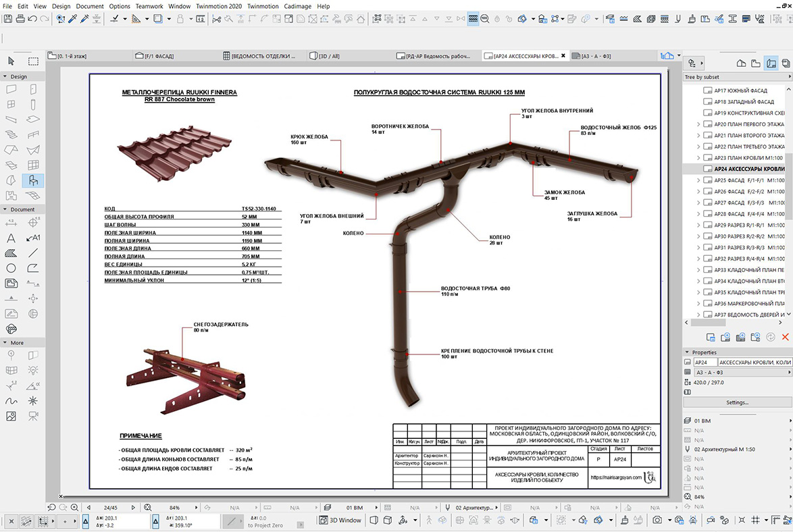The width and height of the screenshot is (793, 532).
Task: Click the Print icon
Action: [20, 19]
